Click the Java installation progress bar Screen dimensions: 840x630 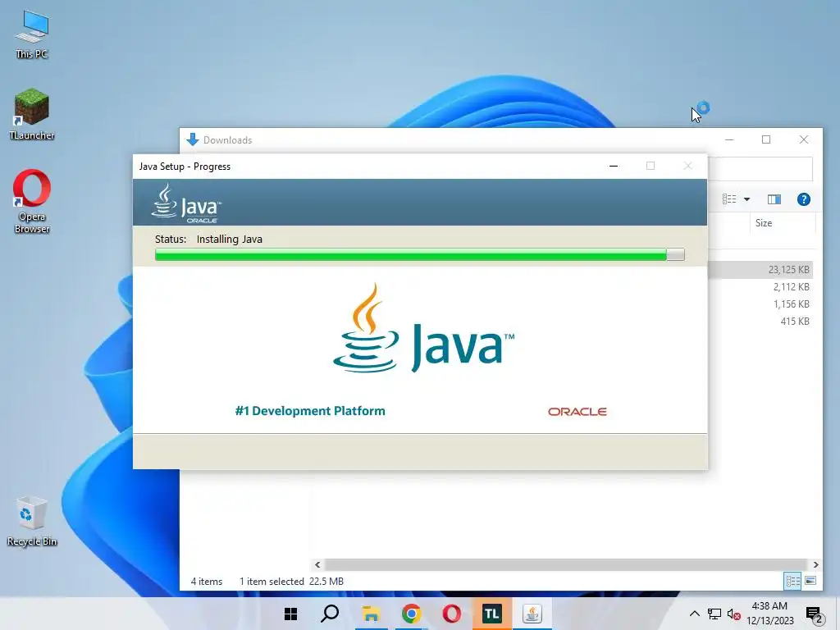coord(419,254)
